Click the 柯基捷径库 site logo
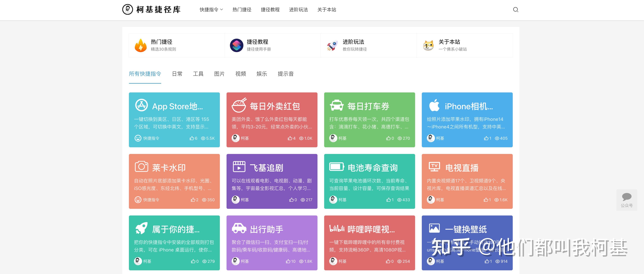 [x=151, y=10]
